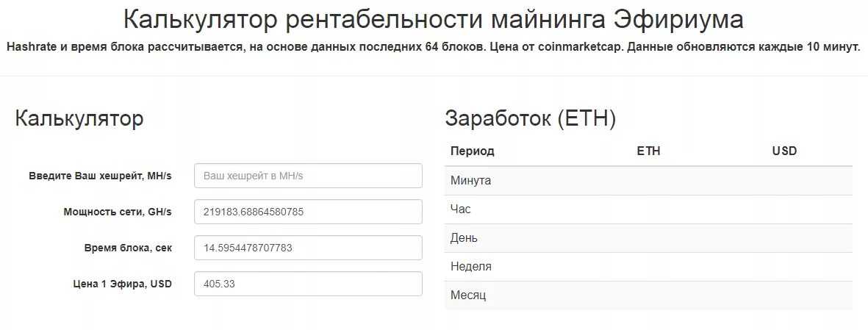Image resolution: width=868 pixels, height=330 pixels.
Task: Click the hashrate input field
Action: click(x=308, y=176)
